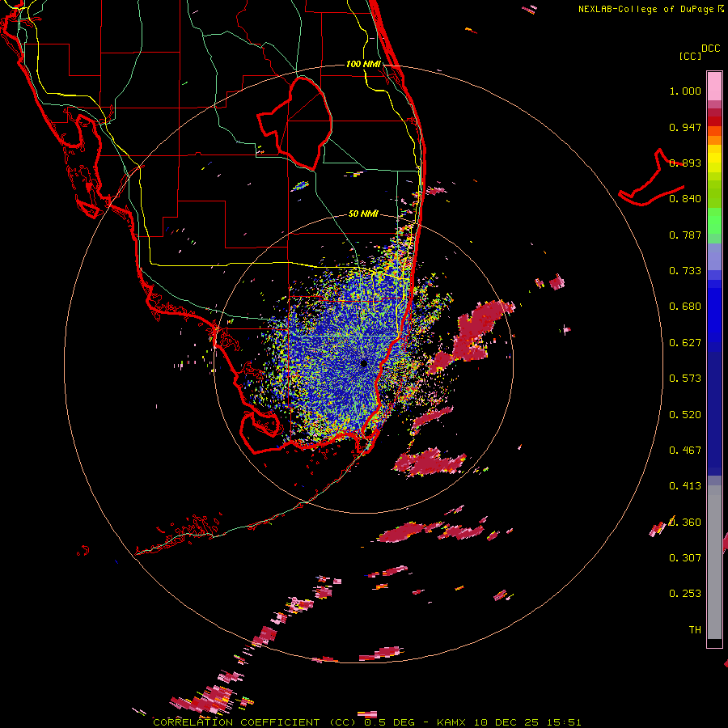This screenshot has height=728, width=728.
Task: Click the '[CC]' unit label above the color scale
Action: coord(690,56)
